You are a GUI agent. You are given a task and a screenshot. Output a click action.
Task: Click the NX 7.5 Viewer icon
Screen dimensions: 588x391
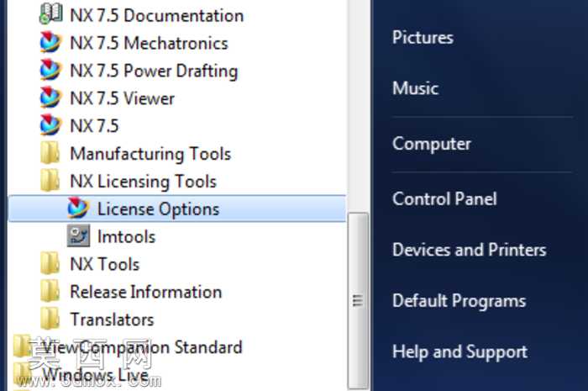pos(50,98)
